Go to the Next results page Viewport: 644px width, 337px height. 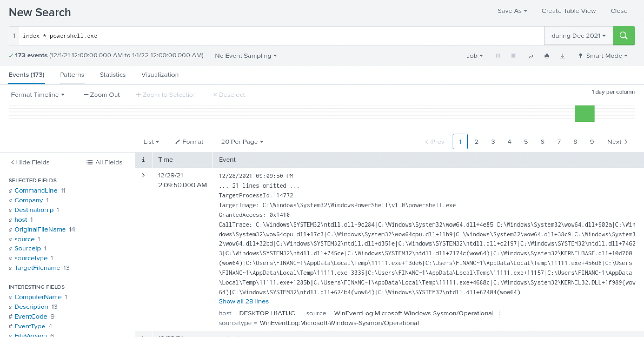pos(617,142)
